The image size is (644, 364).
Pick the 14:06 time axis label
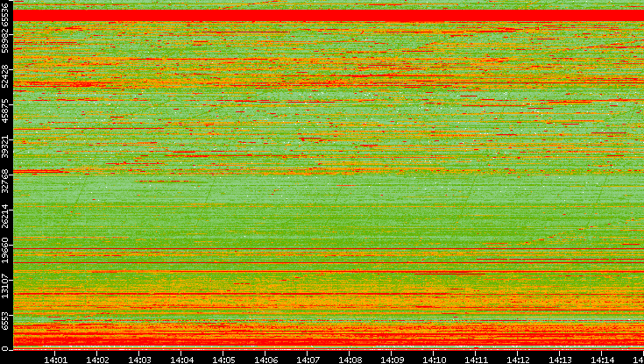[265, 360]
